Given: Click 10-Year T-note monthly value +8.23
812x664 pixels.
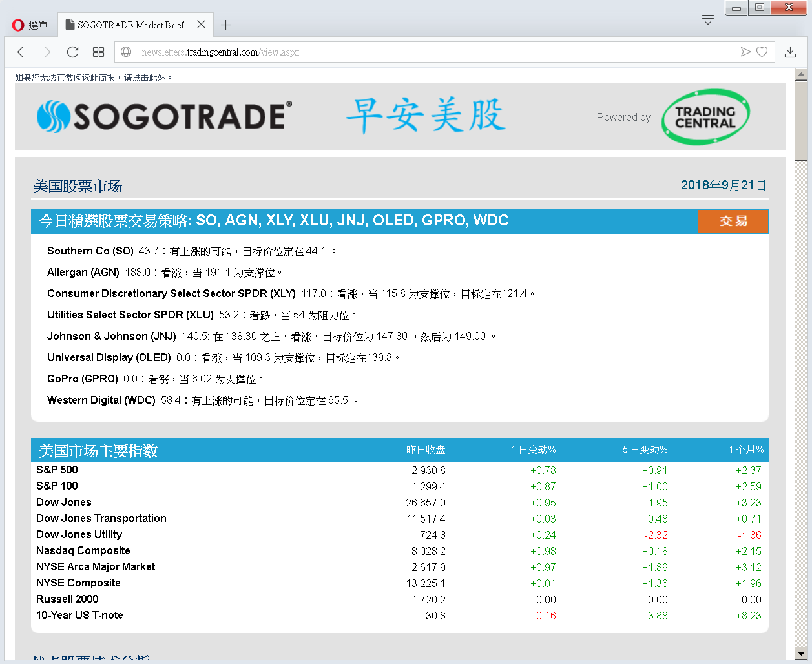Looking at the screenshot, I should point(749,616).
